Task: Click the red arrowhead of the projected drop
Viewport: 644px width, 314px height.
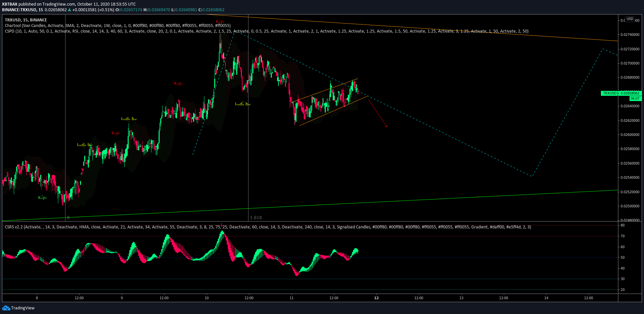Action: click(386, 125)
